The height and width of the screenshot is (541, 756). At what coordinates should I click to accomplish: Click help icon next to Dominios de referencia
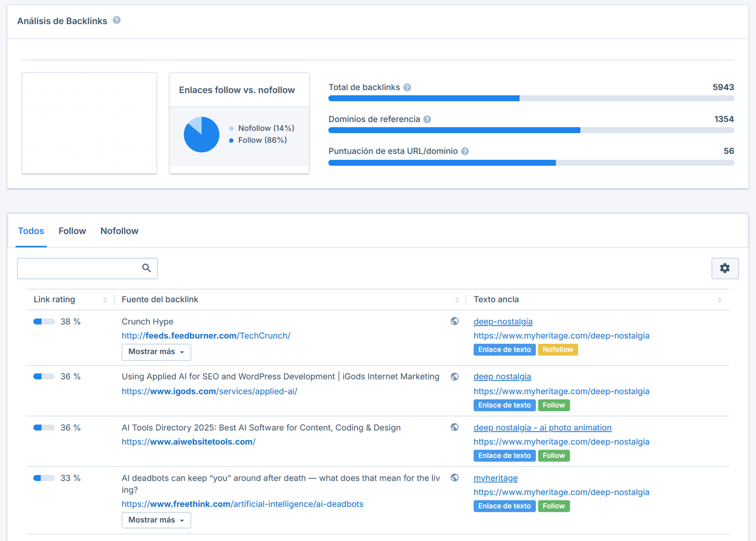(x=427, y=119)
